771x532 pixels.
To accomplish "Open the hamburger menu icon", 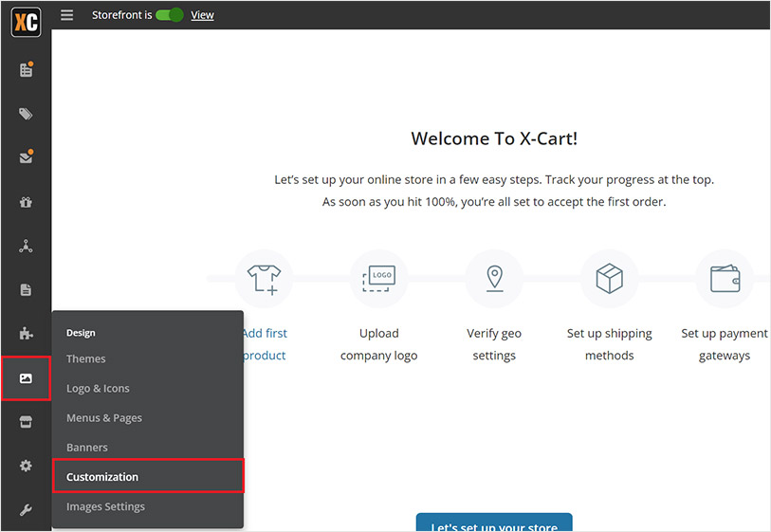I will click(67, 15).
